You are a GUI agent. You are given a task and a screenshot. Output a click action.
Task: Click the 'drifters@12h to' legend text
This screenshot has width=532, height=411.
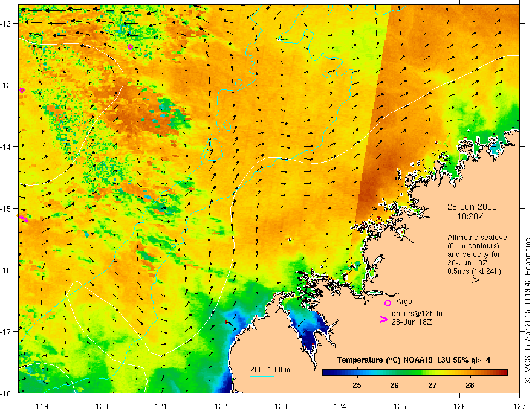[x=417, y=314]
